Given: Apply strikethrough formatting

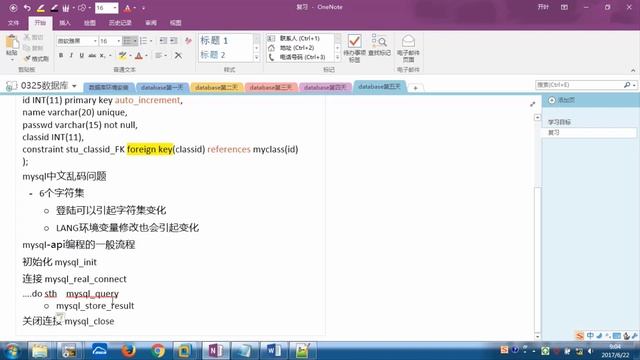Looking at the screenshot, I should click(x=92, y=56).
